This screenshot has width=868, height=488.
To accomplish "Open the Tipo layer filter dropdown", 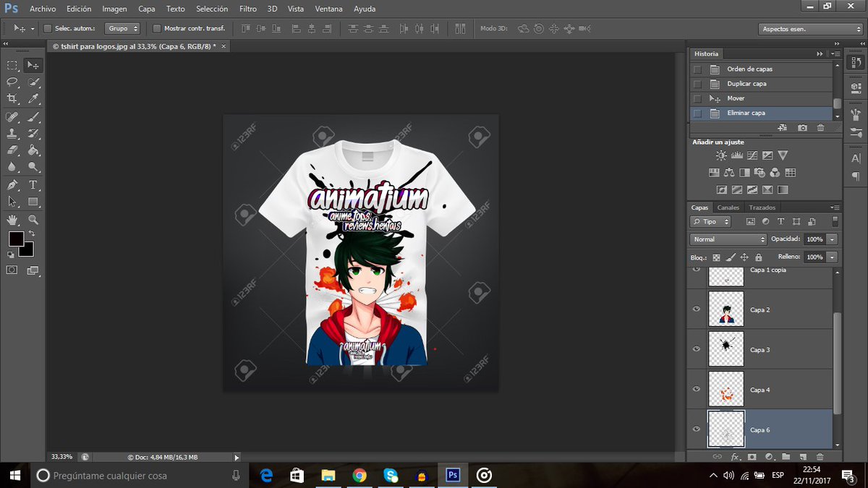I will (710, 221).
